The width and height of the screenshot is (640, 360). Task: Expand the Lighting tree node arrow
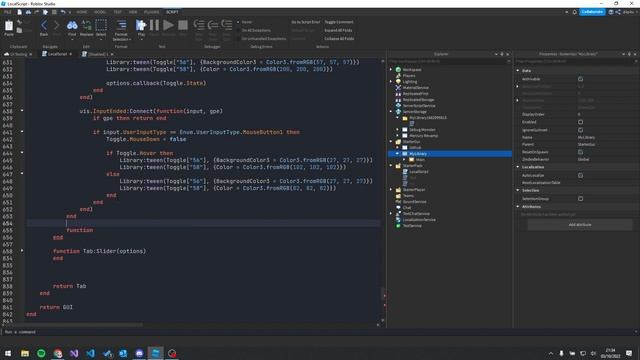click(391, 82)
